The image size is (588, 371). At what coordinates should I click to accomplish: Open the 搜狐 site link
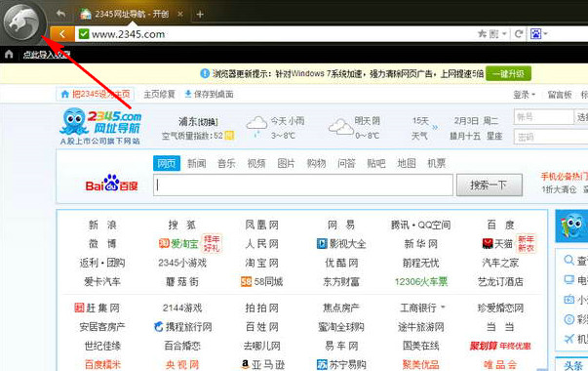click(182, 225)
